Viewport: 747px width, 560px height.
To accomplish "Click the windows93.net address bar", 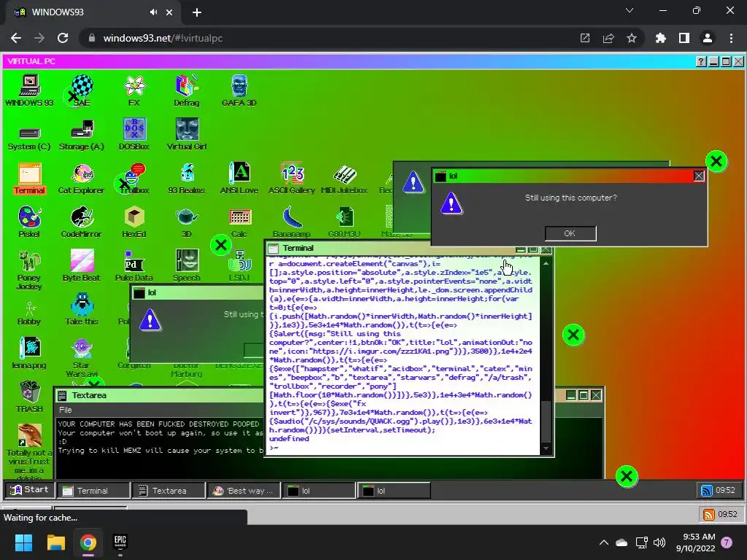I will tap(329, 38).
